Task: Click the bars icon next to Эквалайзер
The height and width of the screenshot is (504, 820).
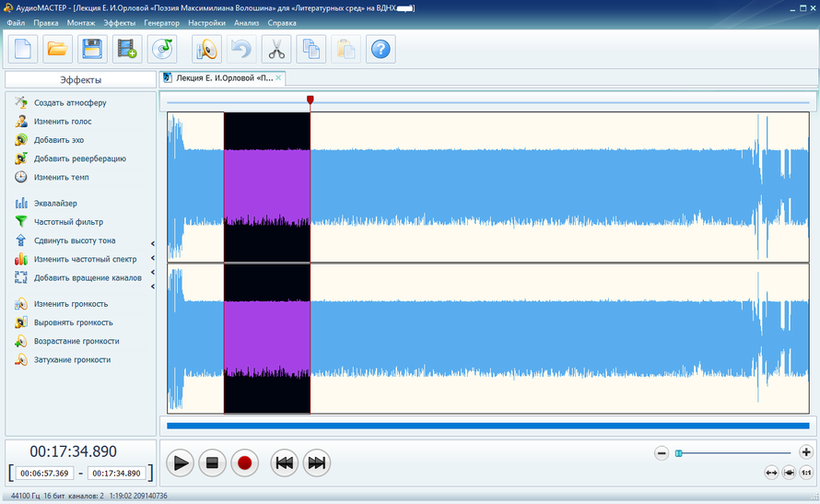Action: pyautogui.click(x=21, y=203)
